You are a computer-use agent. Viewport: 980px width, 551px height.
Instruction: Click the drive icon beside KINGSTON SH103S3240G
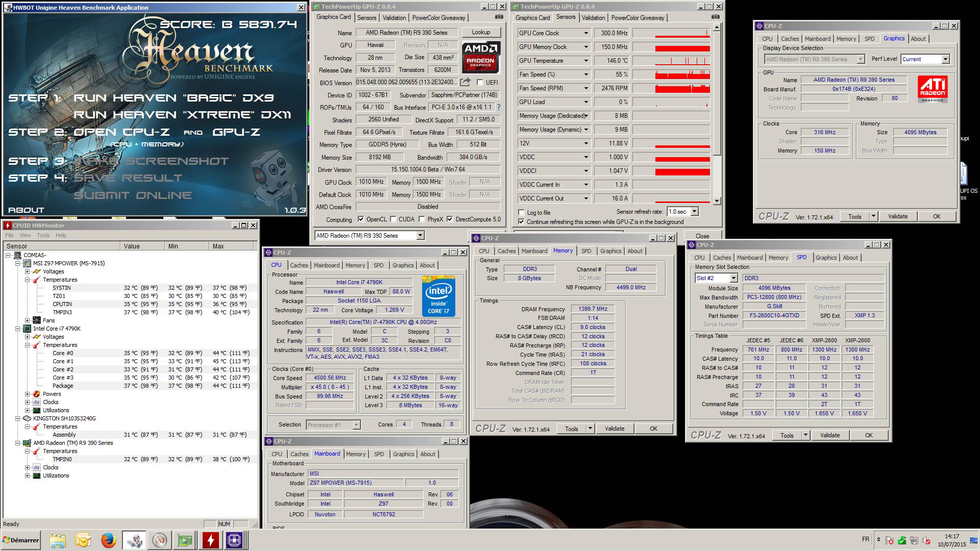(x=27, y=418)
